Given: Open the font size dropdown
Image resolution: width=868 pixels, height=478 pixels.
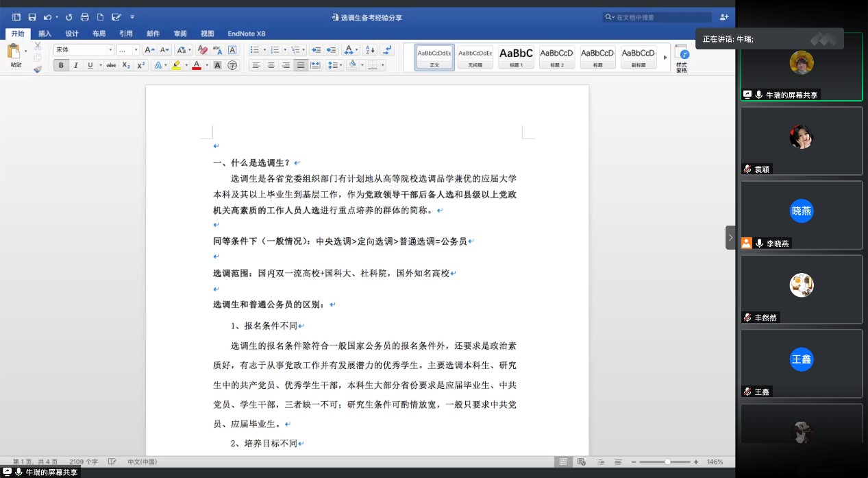Looking at the screenshot, I should click(x=127, y=50).
